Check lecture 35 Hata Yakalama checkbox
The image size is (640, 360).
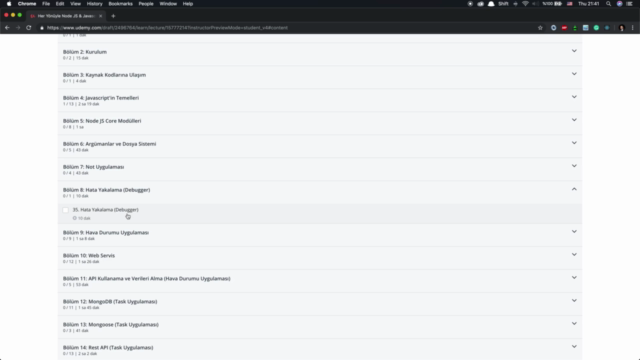click(x=65, y=210)
